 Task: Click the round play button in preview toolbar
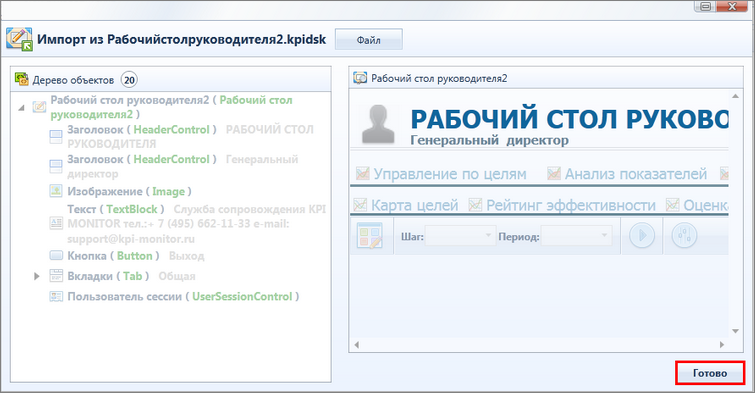point(642,236)
